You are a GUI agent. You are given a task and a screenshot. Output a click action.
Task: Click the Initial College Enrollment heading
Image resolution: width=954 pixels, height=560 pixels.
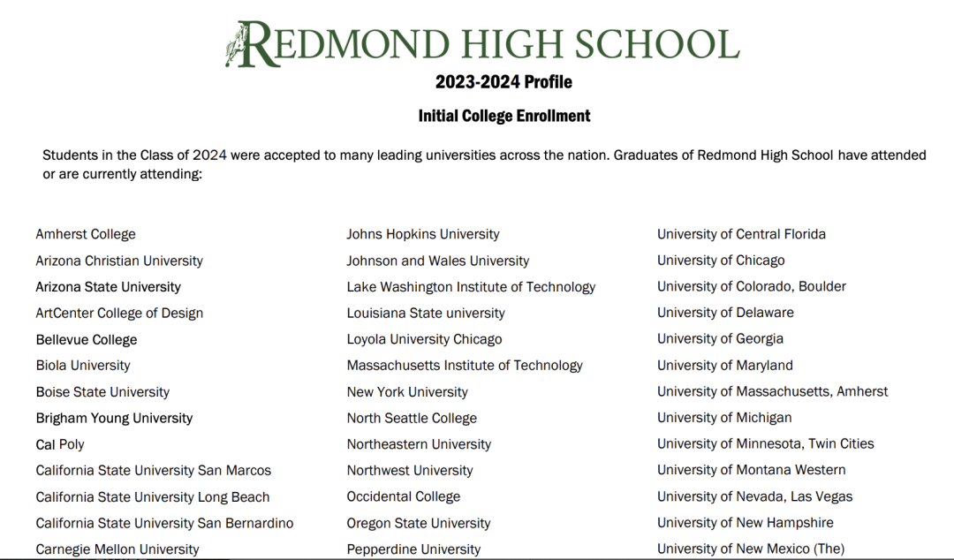pos(503,116)
